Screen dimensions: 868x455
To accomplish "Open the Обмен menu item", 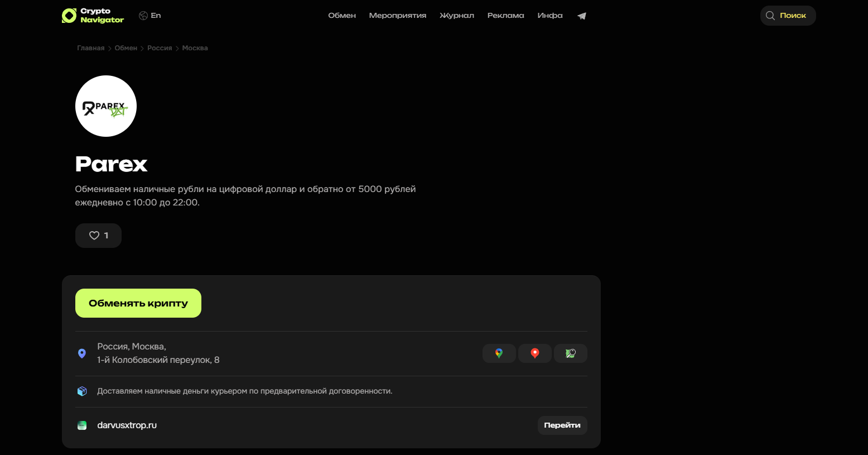I will (x=342, y=16).
